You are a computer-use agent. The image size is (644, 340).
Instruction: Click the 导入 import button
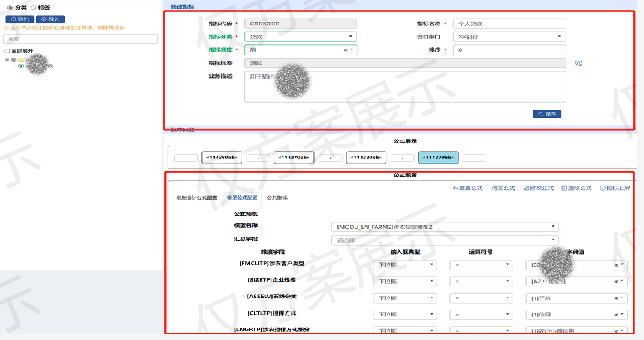coord(50,19)
